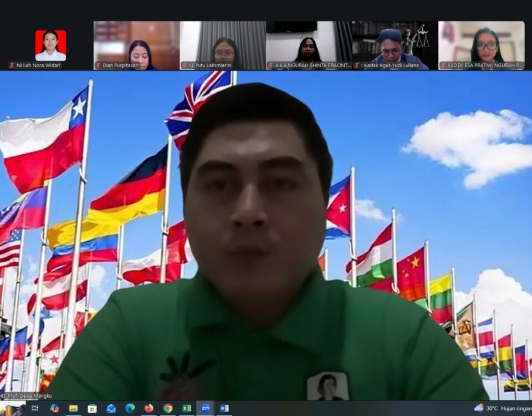Select Ni Luh Nora Widari's video tile

50,45
